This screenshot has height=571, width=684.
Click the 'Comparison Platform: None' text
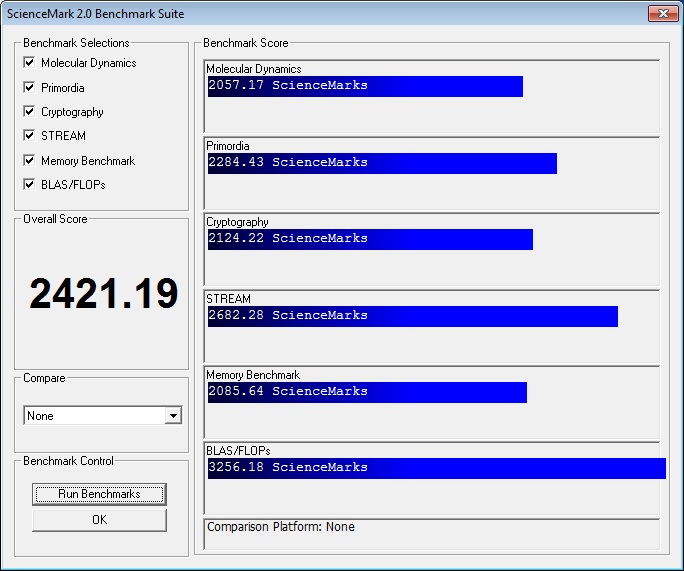coord(280,527)
